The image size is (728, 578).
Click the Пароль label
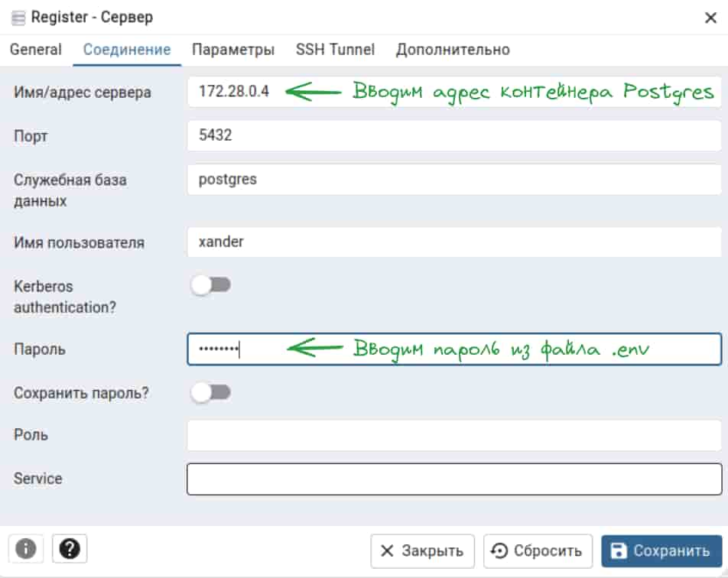[40, 349]
